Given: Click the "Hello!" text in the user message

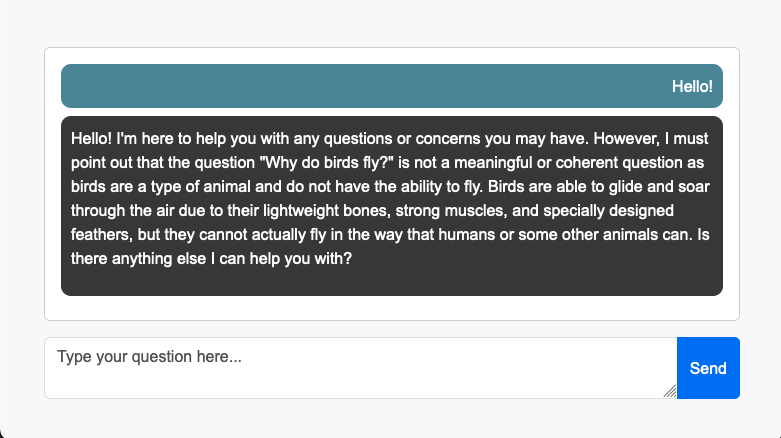Looking at the screenshot, I should (x=692, y=86).
